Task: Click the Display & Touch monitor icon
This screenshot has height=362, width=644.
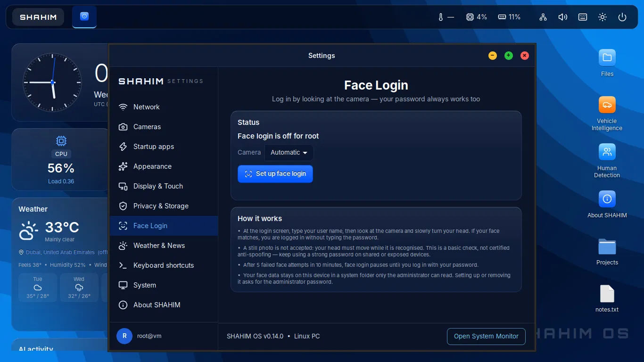Action: [123, 186]
